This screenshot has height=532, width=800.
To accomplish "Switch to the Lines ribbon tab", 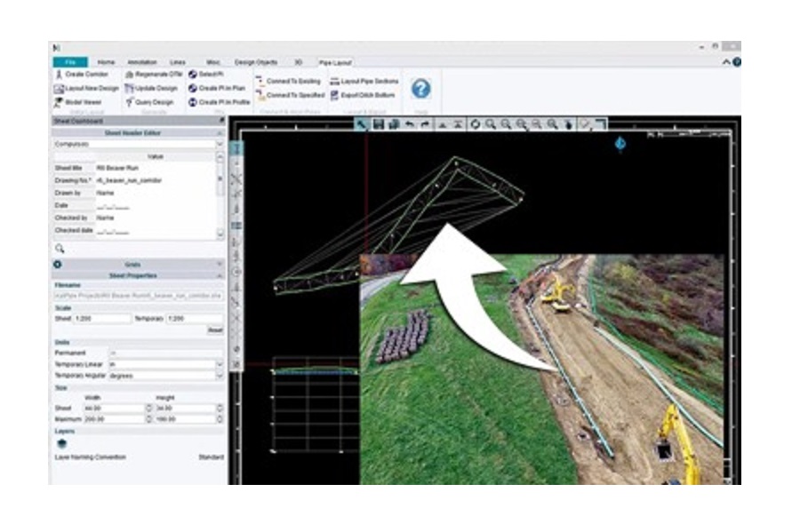I will click(x=178, y=62).
